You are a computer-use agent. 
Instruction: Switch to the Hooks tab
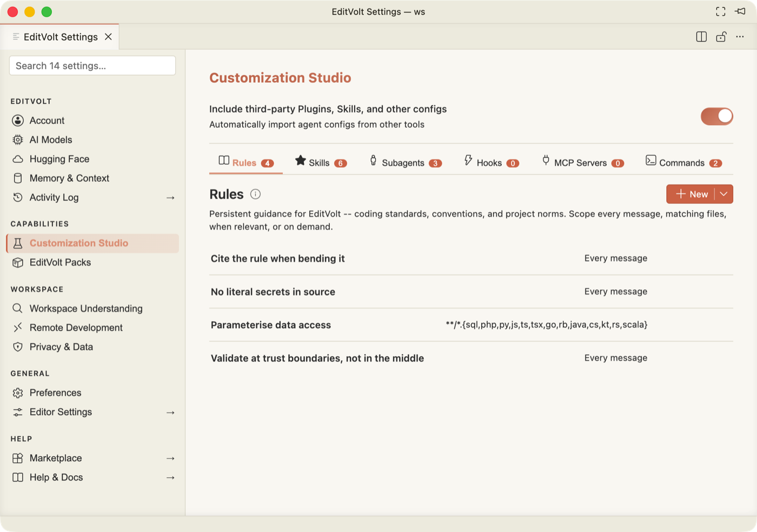click(x=492, y=162)
